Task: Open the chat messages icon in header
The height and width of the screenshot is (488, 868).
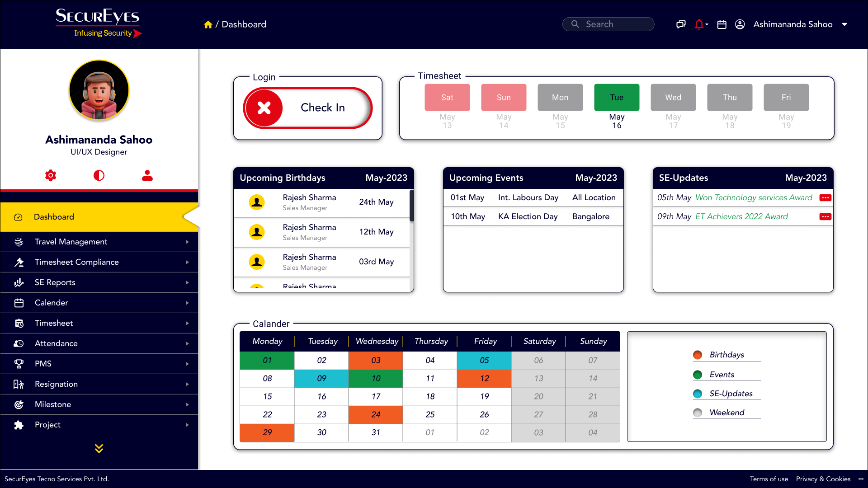Action: point(681,24)
